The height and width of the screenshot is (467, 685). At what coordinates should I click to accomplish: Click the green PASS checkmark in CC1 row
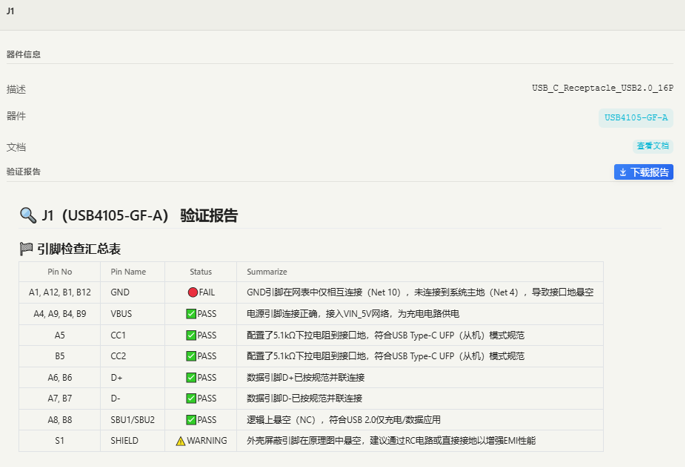[x=191, y=335]
